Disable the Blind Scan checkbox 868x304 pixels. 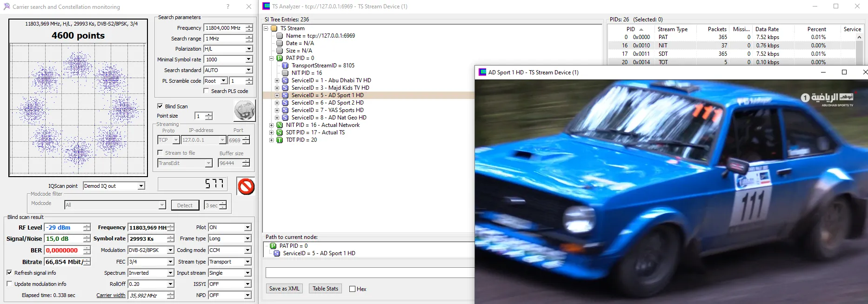pyautogui.click(x=160, y=106)
